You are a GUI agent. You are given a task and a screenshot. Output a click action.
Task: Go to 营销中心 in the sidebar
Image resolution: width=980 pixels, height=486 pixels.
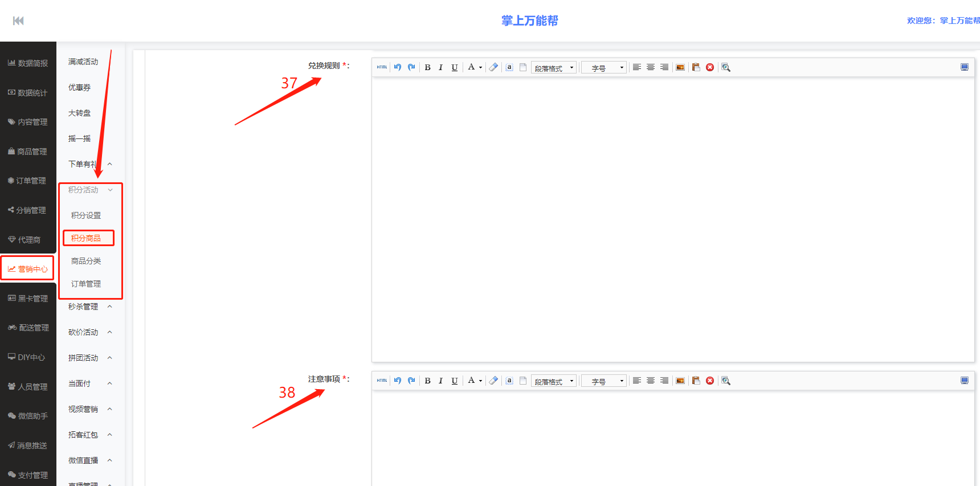point(28,268)
